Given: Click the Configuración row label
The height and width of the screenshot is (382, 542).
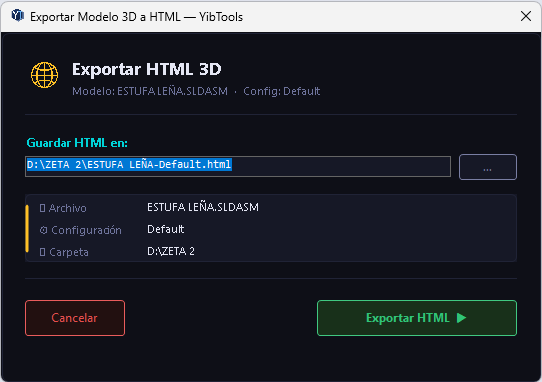Looking at the screenshot, I should [x=86, y=230].
